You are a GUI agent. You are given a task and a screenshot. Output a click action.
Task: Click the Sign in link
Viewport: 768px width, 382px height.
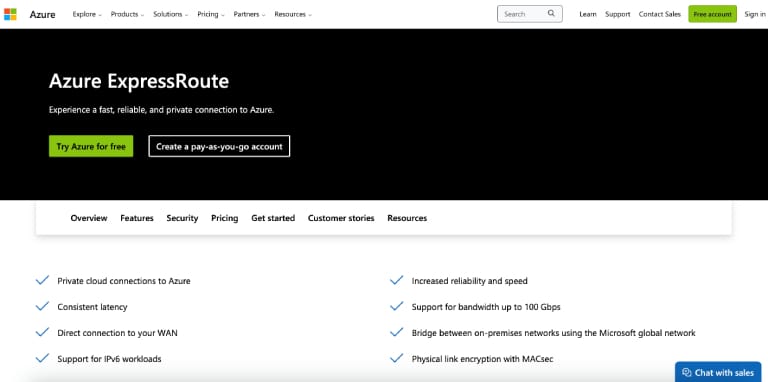pos(755,14)
